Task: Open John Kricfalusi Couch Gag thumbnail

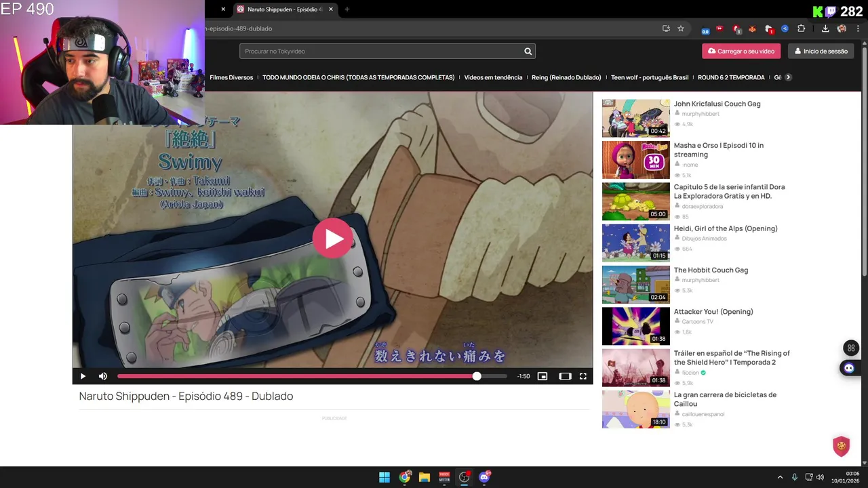Action: (635, 118)
